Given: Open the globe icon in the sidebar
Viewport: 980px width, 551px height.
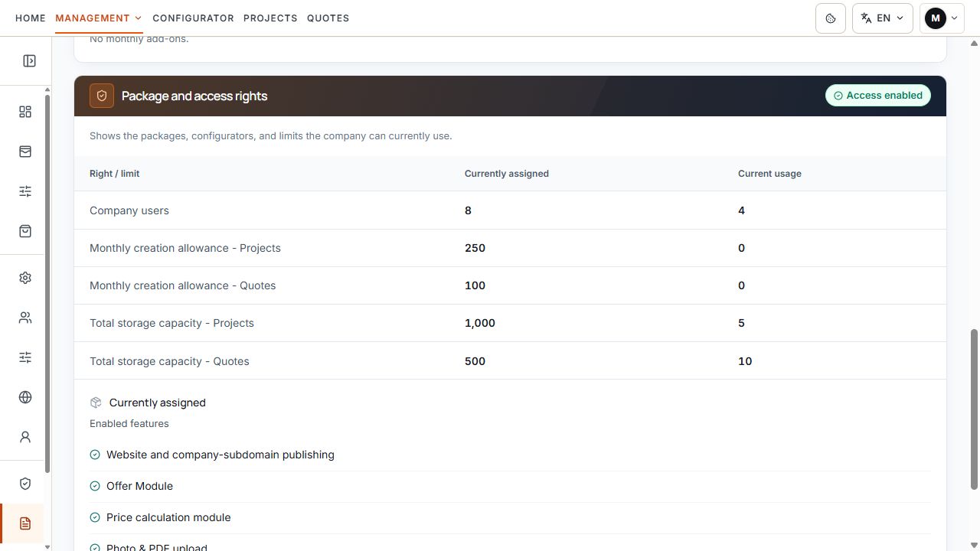Looking at the screenshot, I should tap(25, 397).
